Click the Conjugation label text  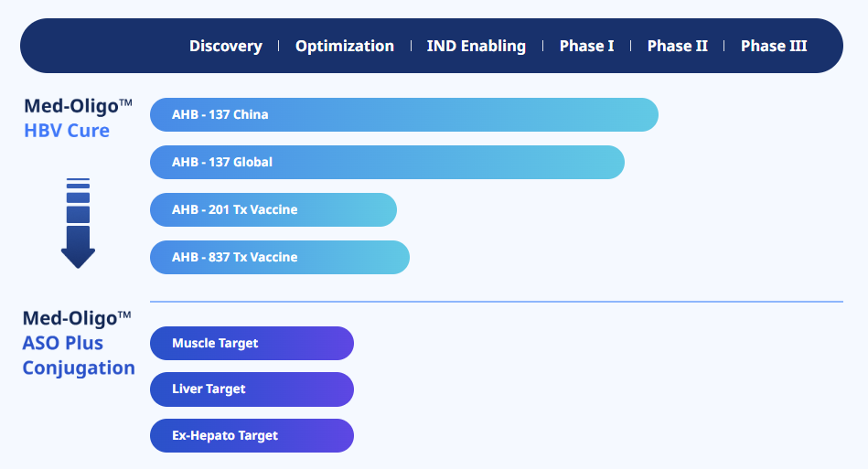coord(79,368)
